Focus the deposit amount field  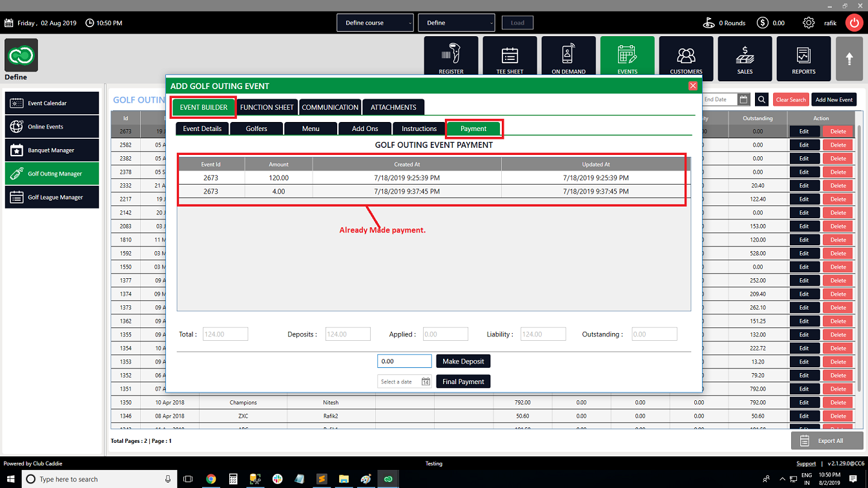click(404, 361)
